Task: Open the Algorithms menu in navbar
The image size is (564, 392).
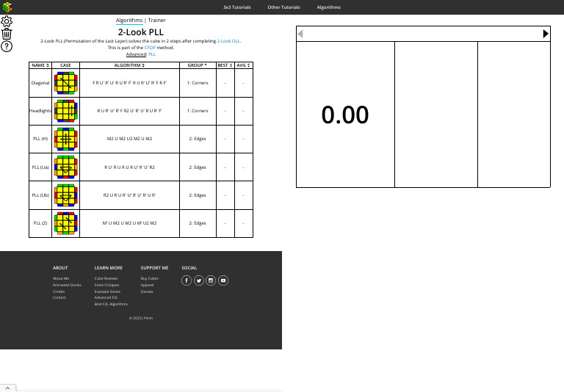Action: [328, 7]
